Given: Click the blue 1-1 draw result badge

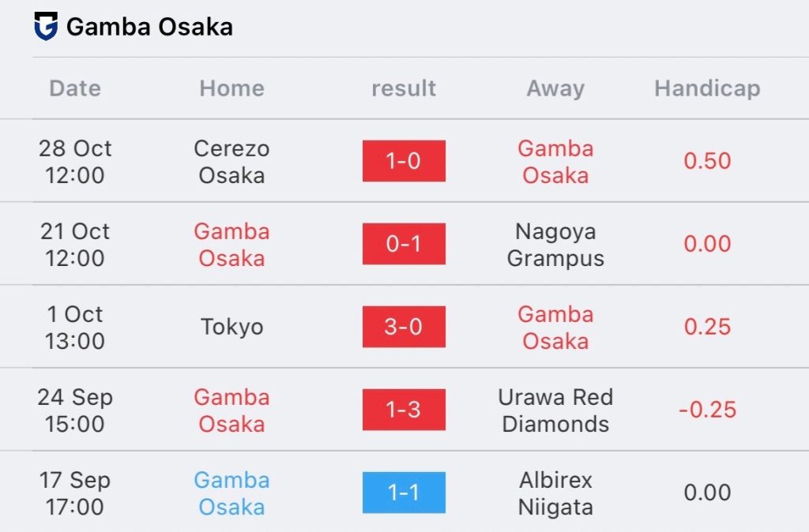Looking at the screenshot, I should [x=404, y=493].
